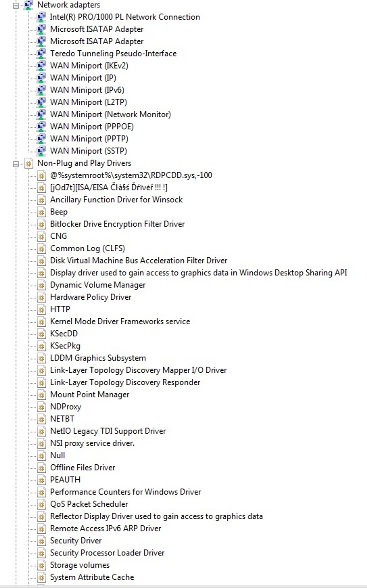Screen dimensions: 367x588
Task: Select Disk Virtual Machine Bus Acceleration Filter Driver
Action: point(139,260)
